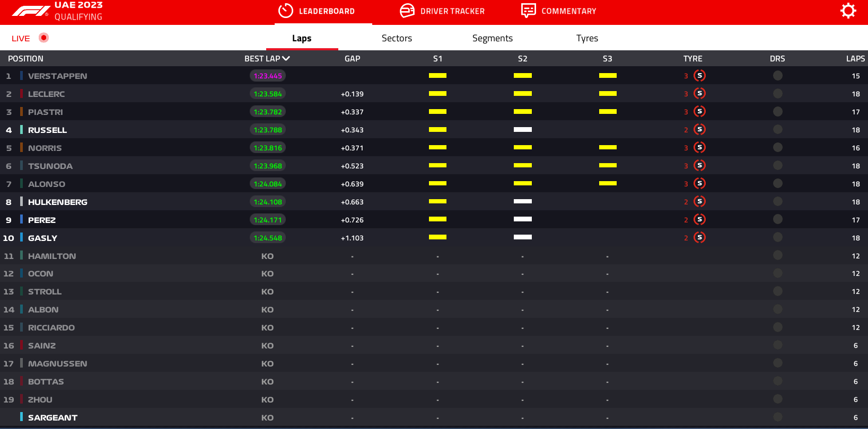Click Russell's DRS indicator dot
Image resolution: width=868 pixels, height=429 pixels.
778,130
